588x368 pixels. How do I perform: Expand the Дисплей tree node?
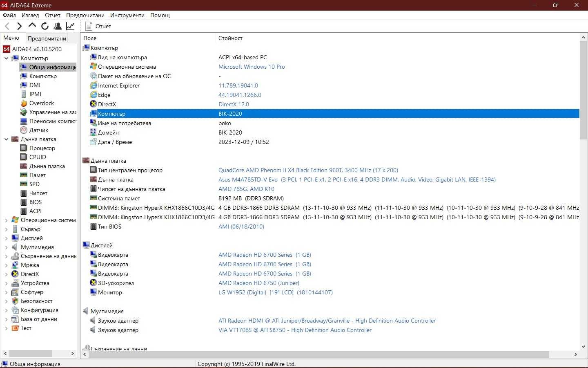(6, 238)
